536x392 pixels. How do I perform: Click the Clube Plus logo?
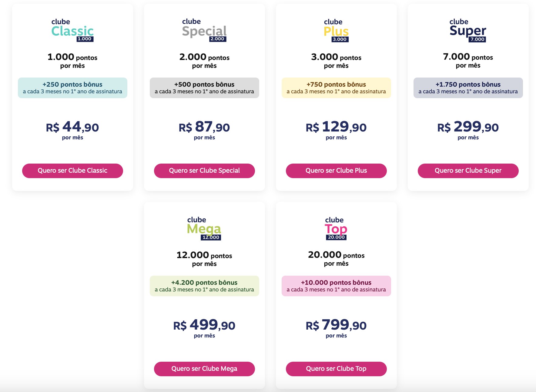(x=336, y=31)
